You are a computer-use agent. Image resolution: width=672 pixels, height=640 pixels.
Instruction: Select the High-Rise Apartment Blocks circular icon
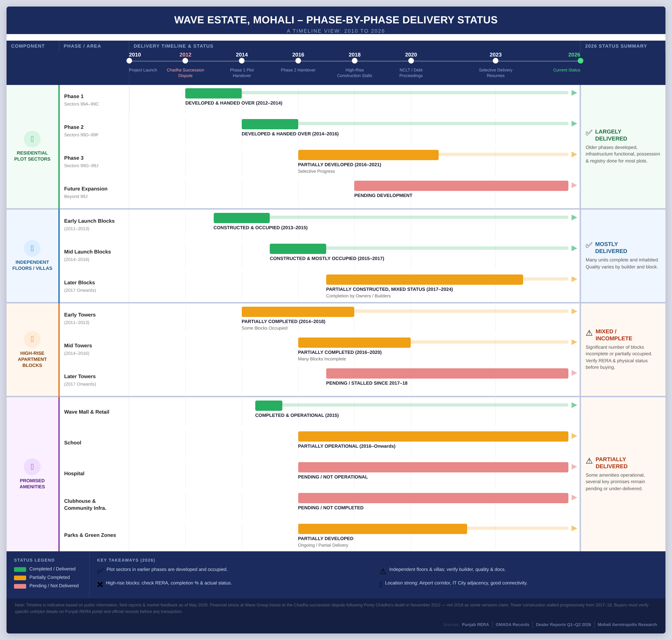click(32, 339)
